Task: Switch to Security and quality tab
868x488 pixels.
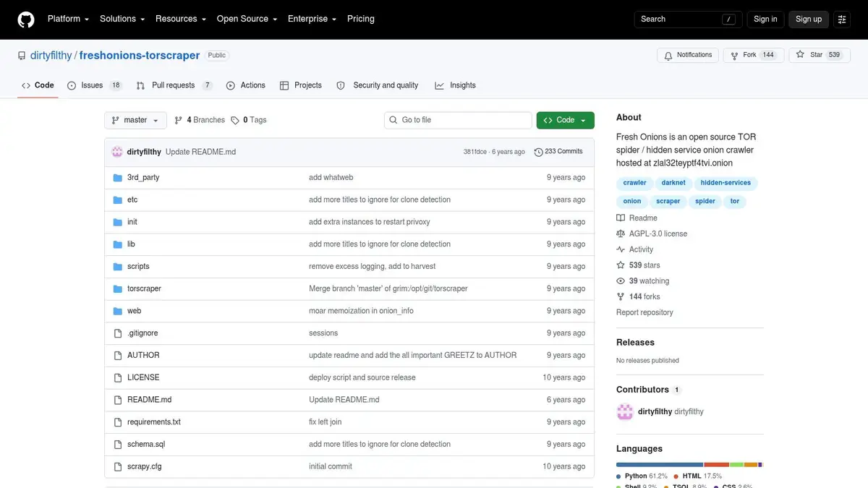Action: [x=378, y=85]
